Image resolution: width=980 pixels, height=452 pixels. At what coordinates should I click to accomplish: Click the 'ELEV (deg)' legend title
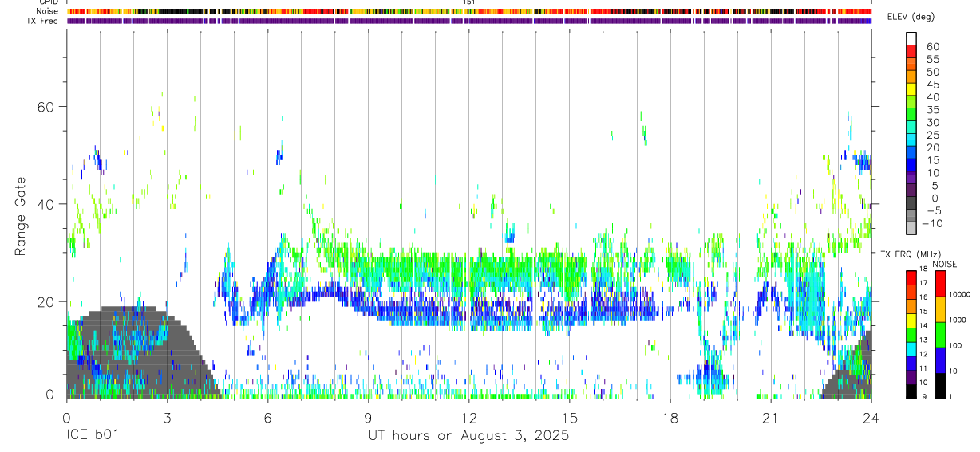[911, 17]
